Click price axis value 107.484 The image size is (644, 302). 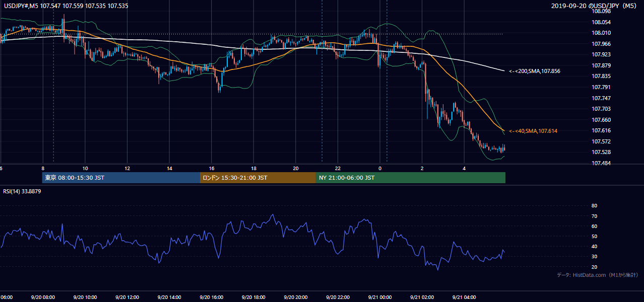(x=602, y=163)
